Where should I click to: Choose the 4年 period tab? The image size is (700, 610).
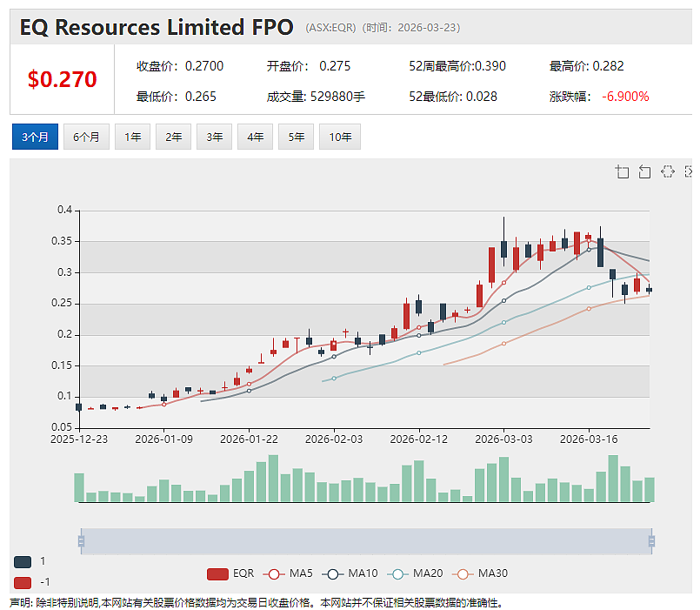pyautogui.click(x=255, y=137)
